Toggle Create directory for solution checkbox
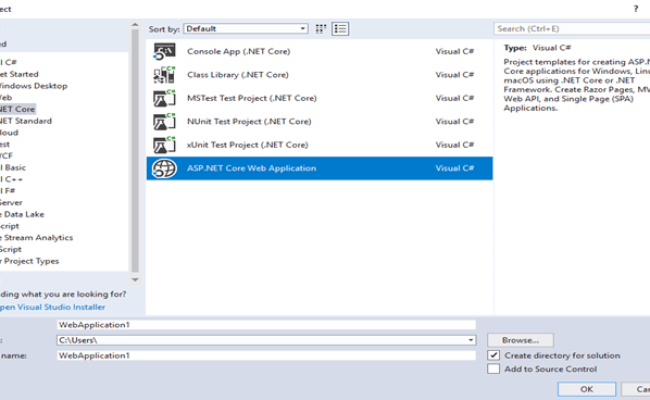The width and height of the screenshot is (650, 400). pos(493,355)
